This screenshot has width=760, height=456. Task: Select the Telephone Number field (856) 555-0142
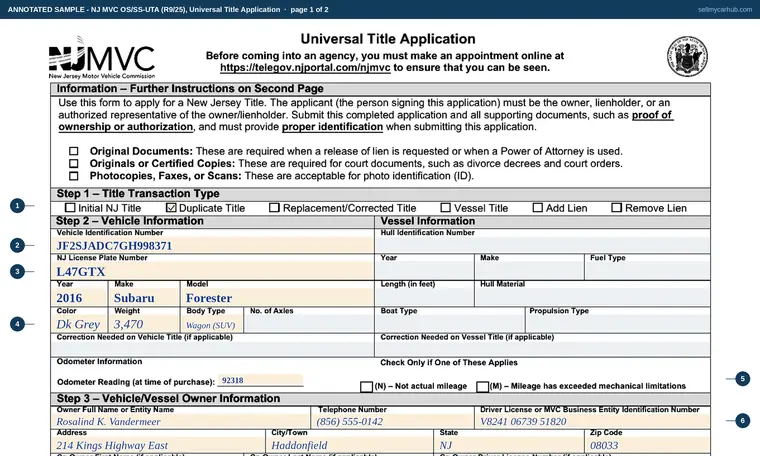[x=393, y=421]
